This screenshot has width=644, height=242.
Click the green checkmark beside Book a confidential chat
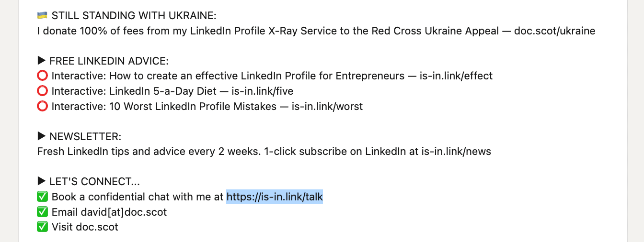tap(42, 197)
